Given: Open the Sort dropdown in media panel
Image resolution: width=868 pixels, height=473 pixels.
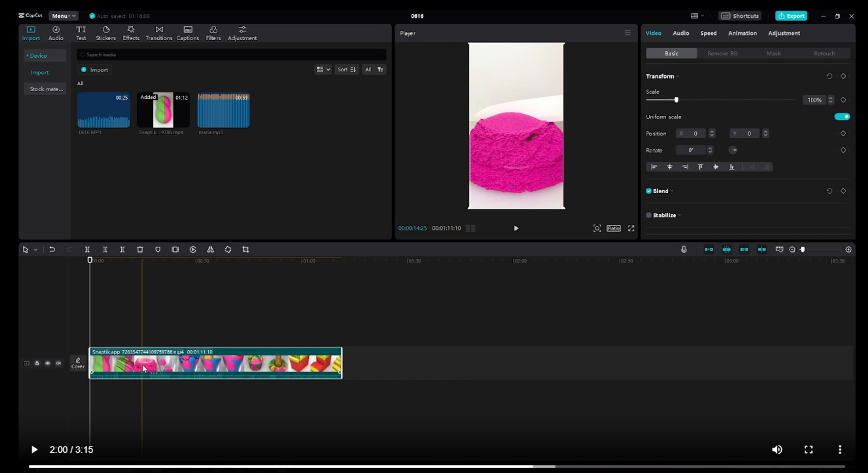Looking at the screenshot, I should coord(347,70).
